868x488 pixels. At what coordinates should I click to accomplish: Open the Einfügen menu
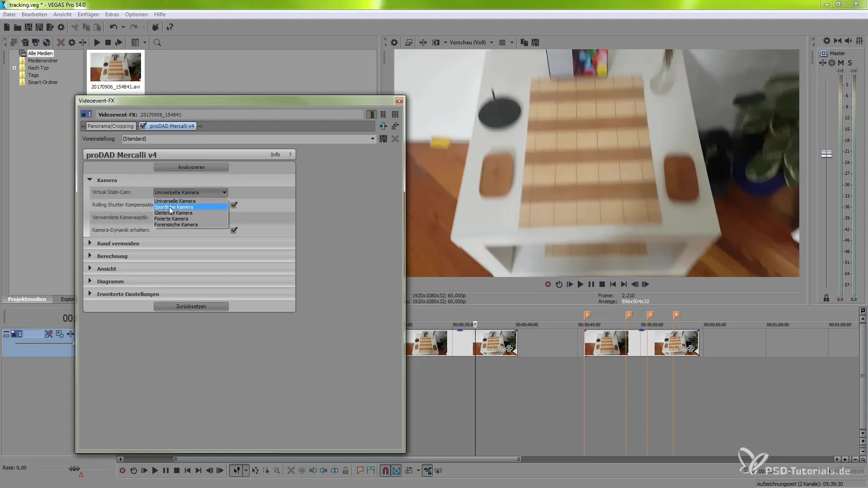click(x=88, y=14)
